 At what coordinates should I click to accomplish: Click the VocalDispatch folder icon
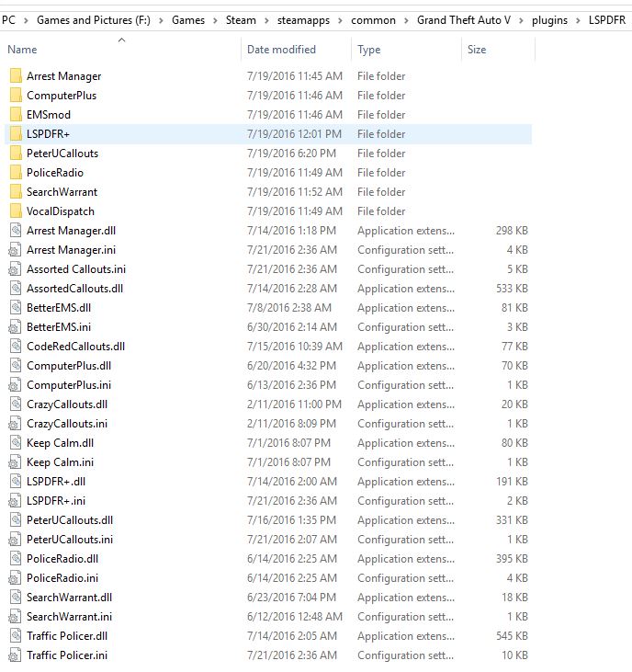point(16,211)
